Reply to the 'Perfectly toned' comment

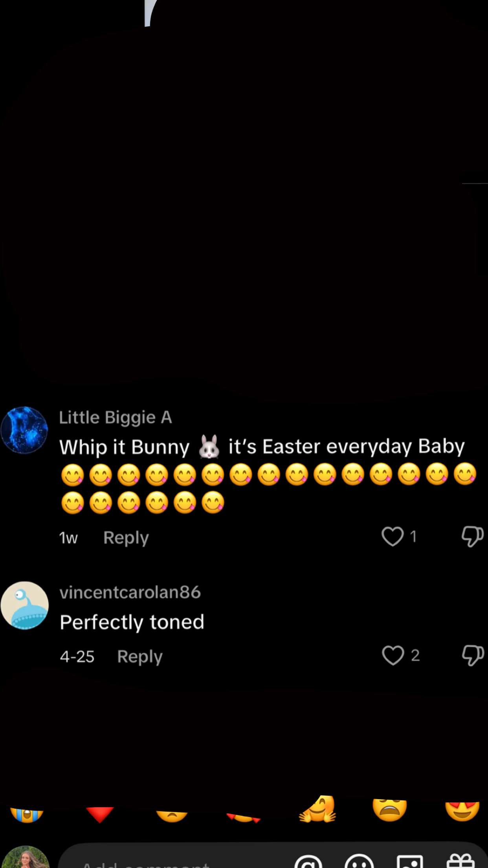[x=139, y=657]
